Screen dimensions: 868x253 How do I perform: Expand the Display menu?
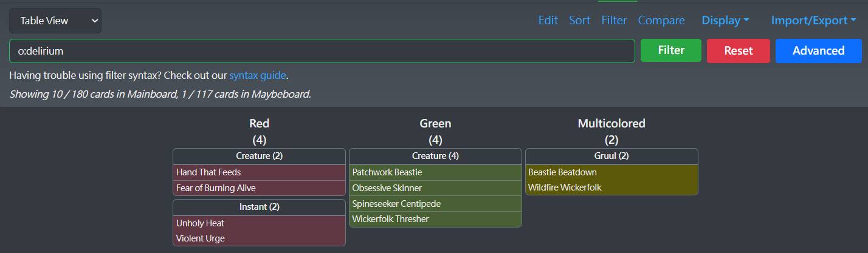coord(725,21)
